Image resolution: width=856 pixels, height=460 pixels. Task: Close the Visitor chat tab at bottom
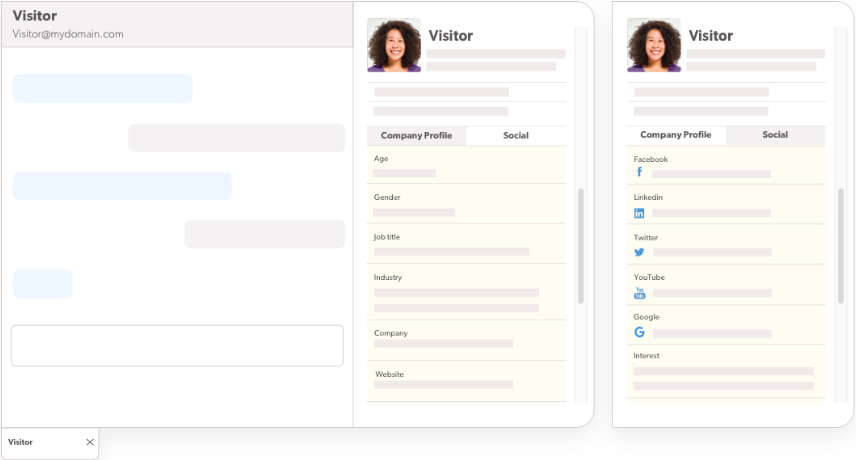pos(90,442)
